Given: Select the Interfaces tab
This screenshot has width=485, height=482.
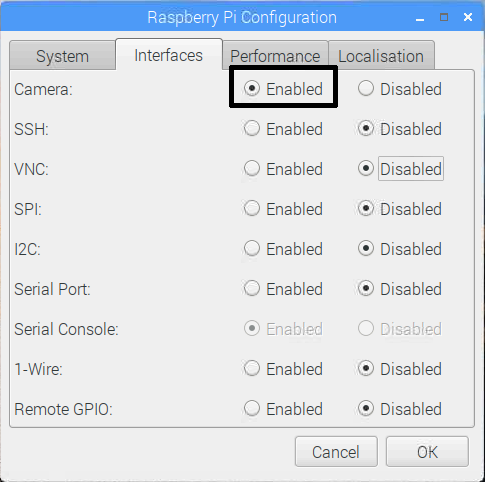Looking at the screenshot, I should (169, 55).
